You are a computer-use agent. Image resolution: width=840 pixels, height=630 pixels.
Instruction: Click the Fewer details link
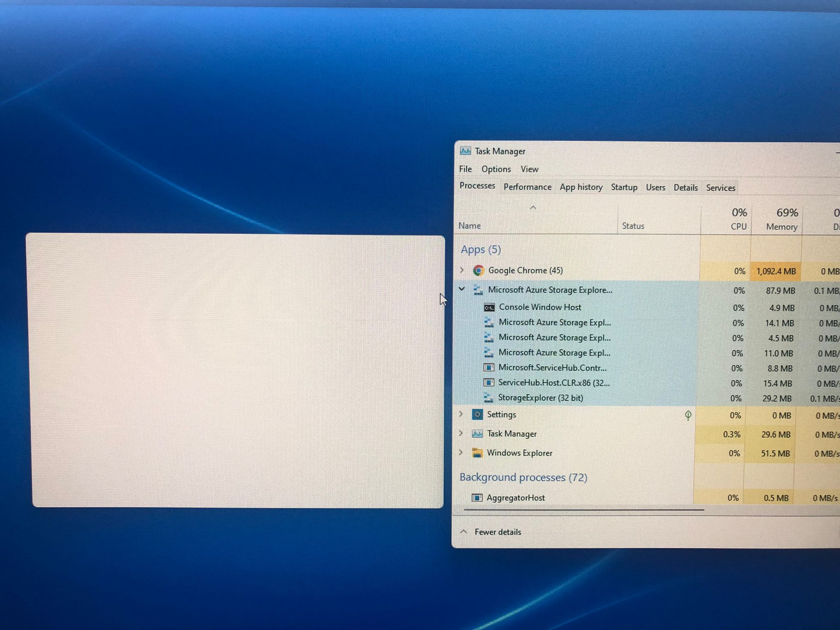(498, 532)
